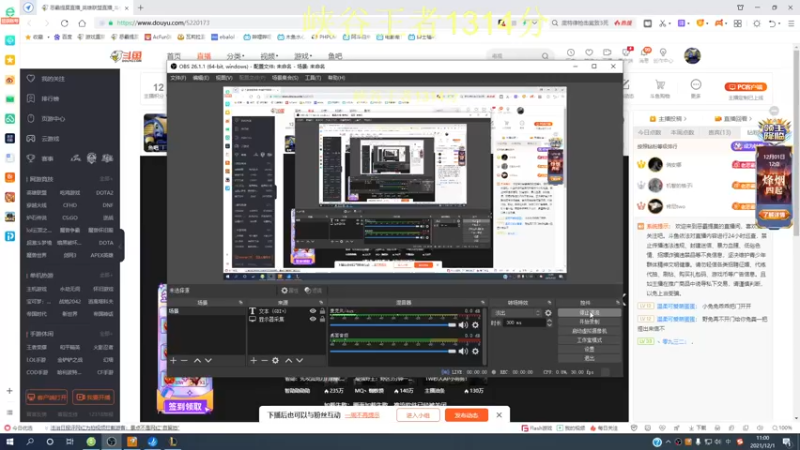Remove the selected scene in OBS
Image resolution: width=800 pixels, height=450 pixels.
click(184, 360)
